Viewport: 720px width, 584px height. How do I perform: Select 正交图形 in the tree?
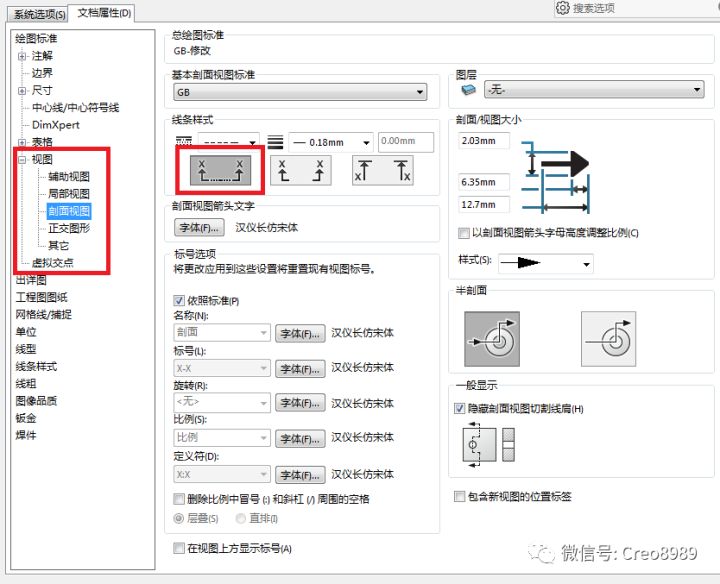pos(69,228)
